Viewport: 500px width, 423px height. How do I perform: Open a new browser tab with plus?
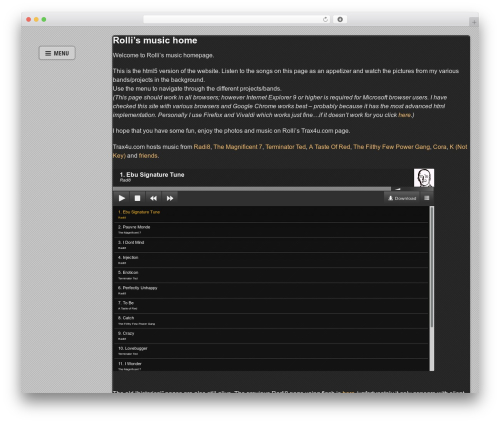(474, 22)
